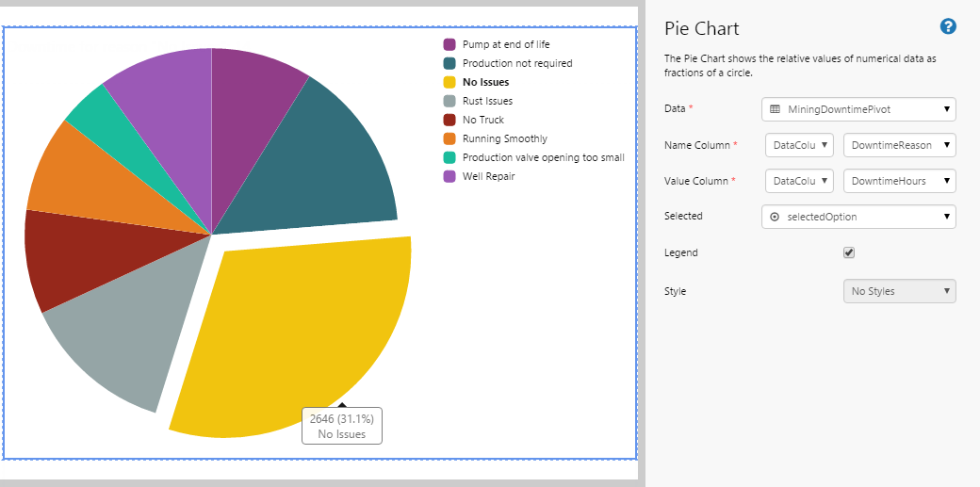Open the DowntimeHours column dropdown
The width and height of the screenshot is (980, 487).
coord(899,181)
